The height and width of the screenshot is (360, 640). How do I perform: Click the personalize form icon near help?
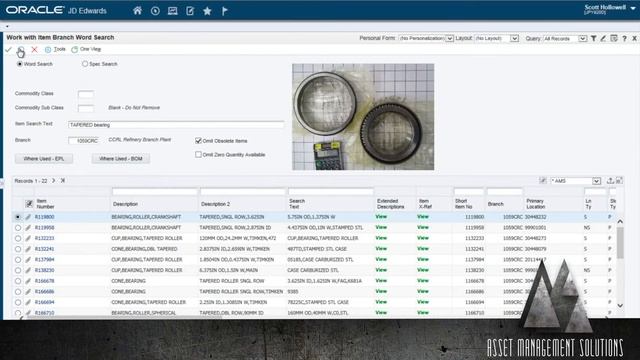[x=614, y=38]
